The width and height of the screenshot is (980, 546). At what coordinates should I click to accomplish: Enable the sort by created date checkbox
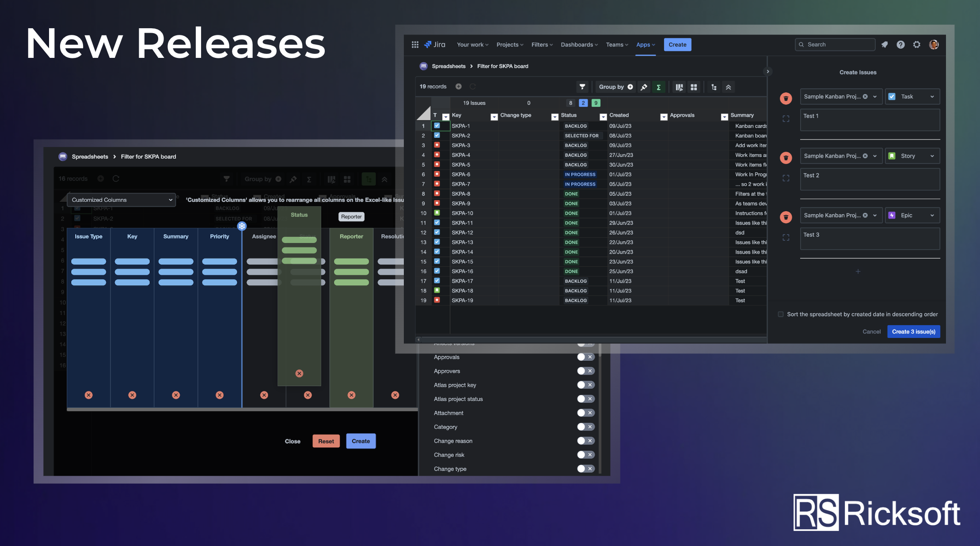(x=781, y=314)
